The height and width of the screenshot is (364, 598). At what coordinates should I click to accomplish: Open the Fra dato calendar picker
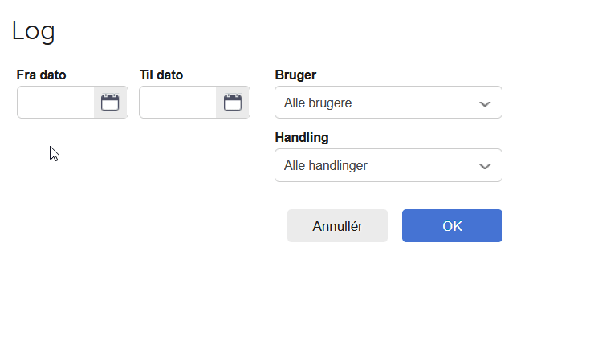110,103
